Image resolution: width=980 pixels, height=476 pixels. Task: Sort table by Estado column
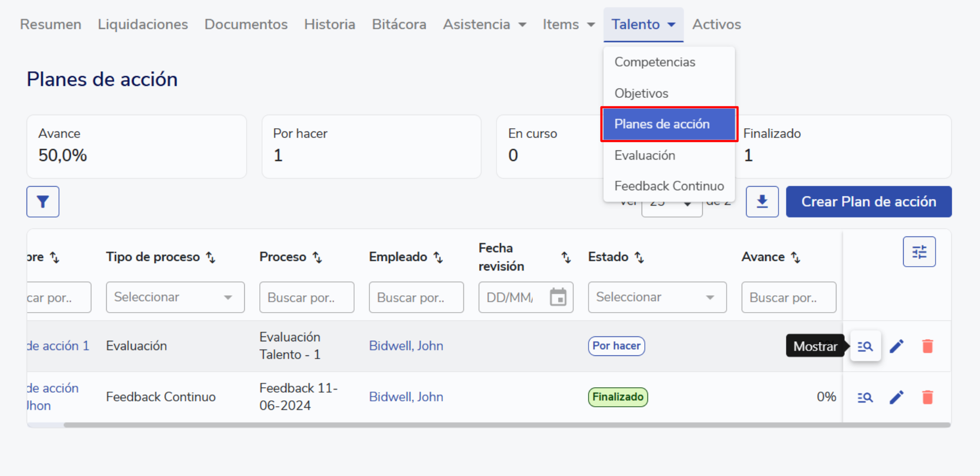pyautogui.click(x=639, y=257)
